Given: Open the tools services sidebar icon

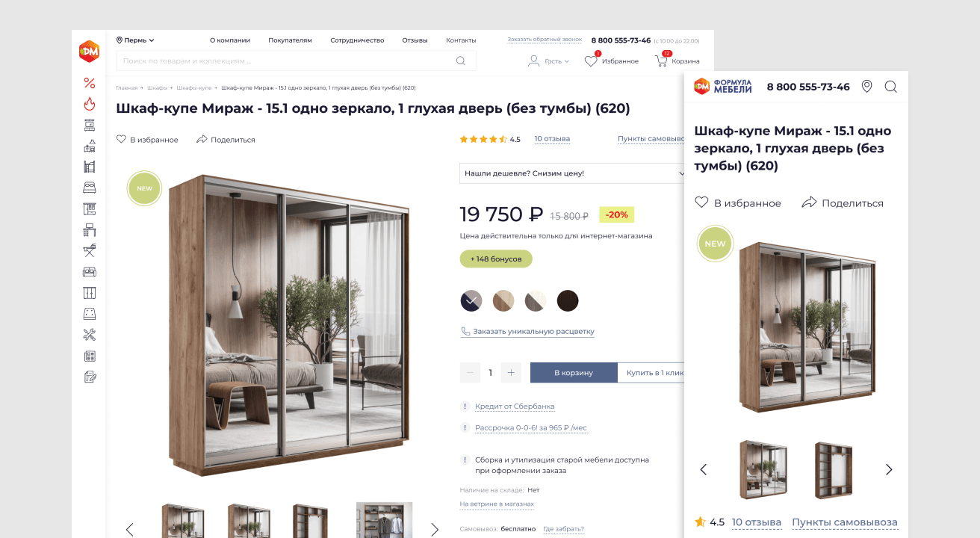Looking at the screenshot, I should [90, 335].
